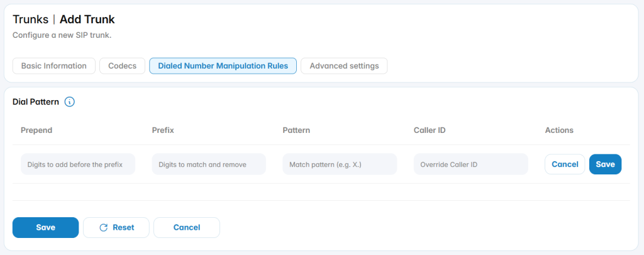
Task: Click the Dial Pattern info icon
Action: coord(70,101)
